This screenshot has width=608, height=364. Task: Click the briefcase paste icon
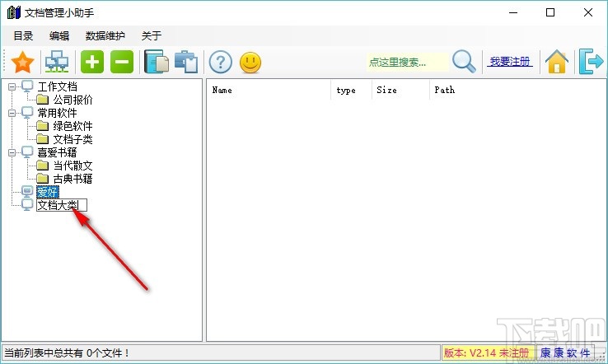coord(186,62)
